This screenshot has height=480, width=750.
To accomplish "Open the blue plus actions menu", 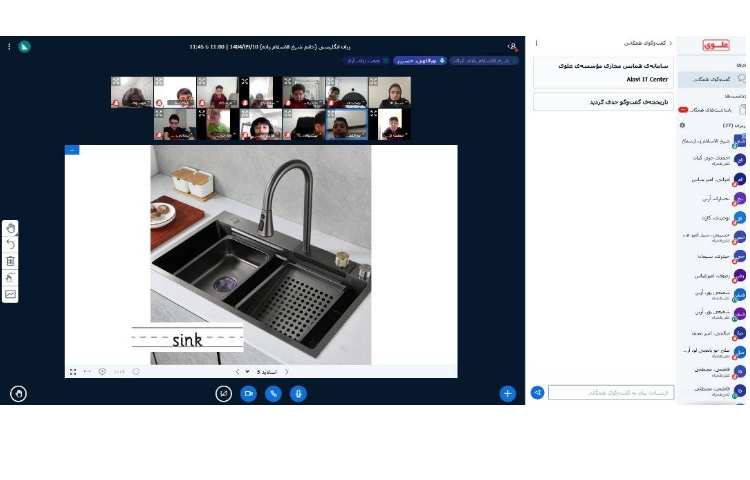I will [x=508, y=394].
